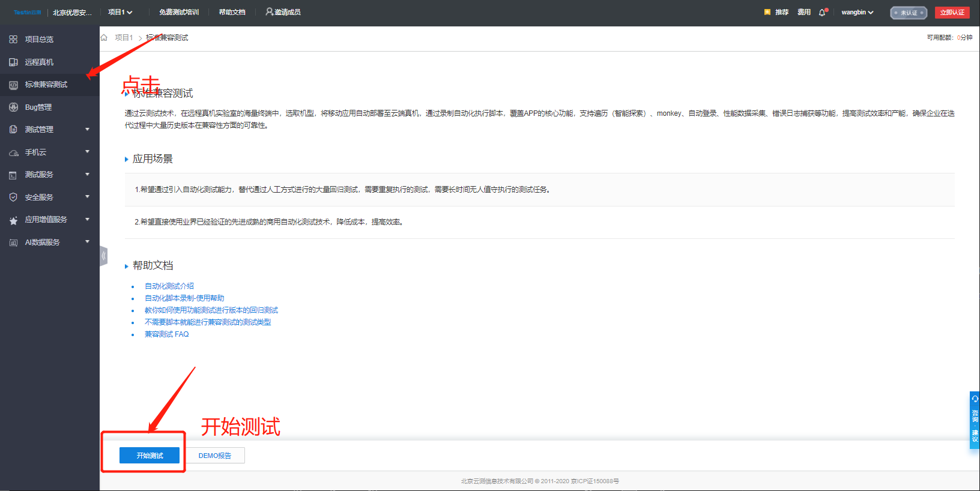Click the 手机云 cloud icon
Screen dimensions: 980x491
coord(13,152)
